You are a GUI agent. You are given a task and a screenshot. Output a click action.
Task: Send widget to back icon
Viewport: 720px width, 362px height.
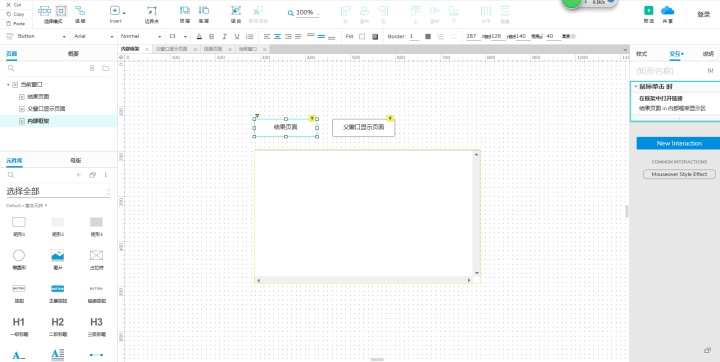pos(204,10)
